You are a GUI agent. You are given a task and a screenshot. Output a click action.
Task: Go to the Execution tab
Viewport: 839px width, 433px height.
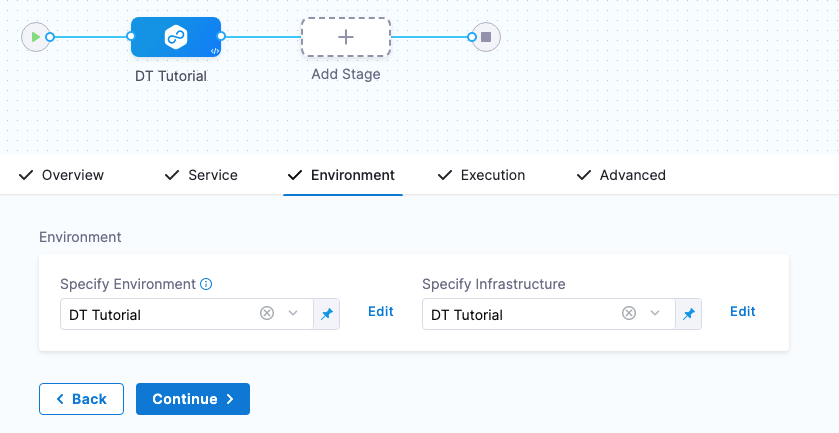pyautogui.click(x=481, y=175)
